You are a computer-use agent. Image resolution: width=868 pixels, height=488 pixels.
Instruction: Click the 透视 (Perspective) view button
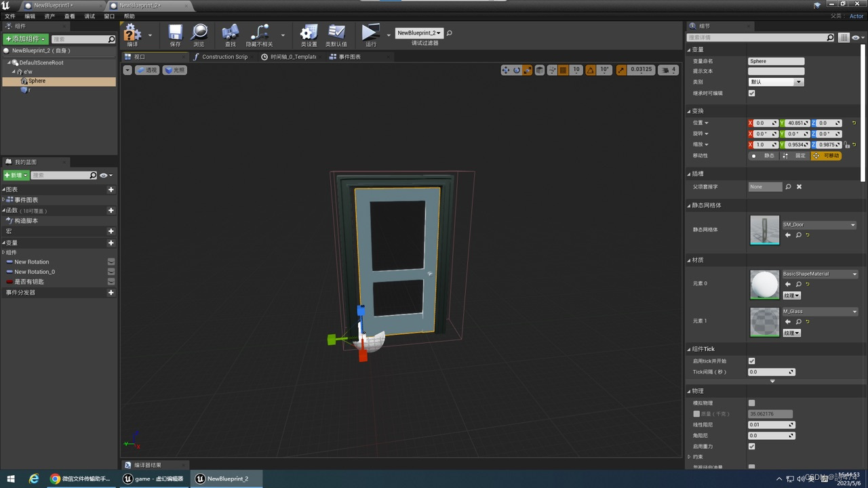coord(147,70)
